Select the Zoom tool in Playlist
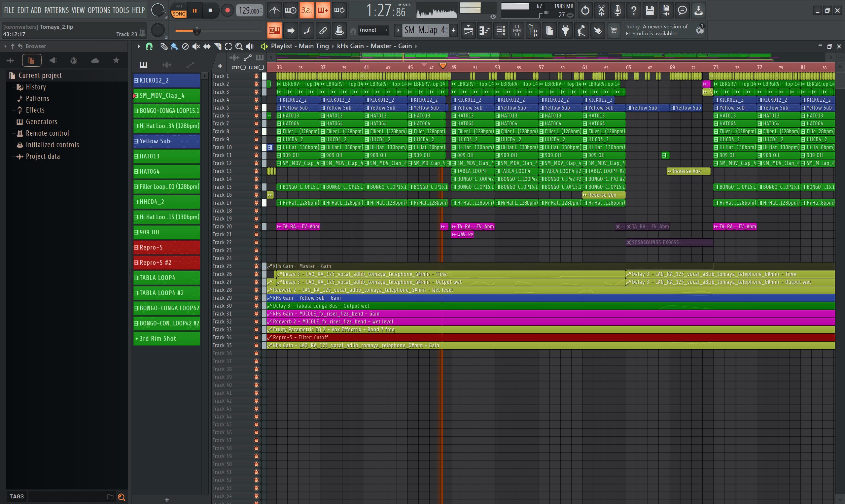 click(239, 46)
